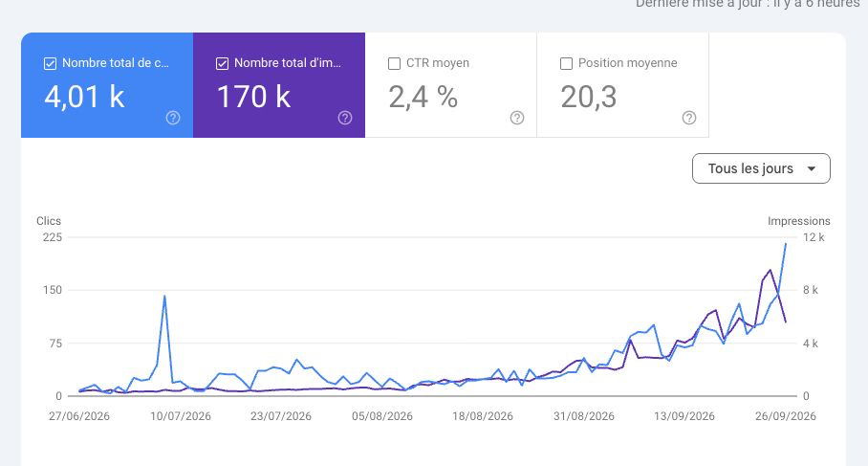
Task: Click the 4,01 k total clicks value
Action: click(85, 97)
